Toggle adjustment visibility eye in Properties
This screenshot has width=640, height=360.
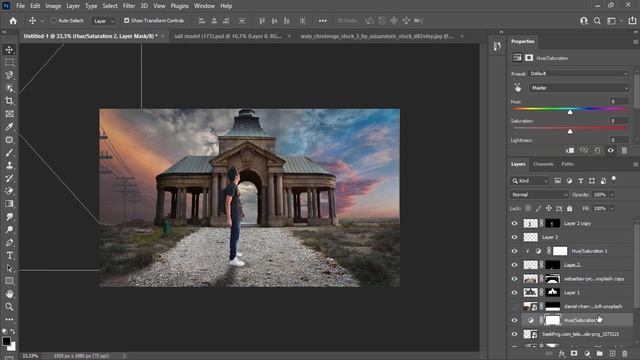click(611, 151)
